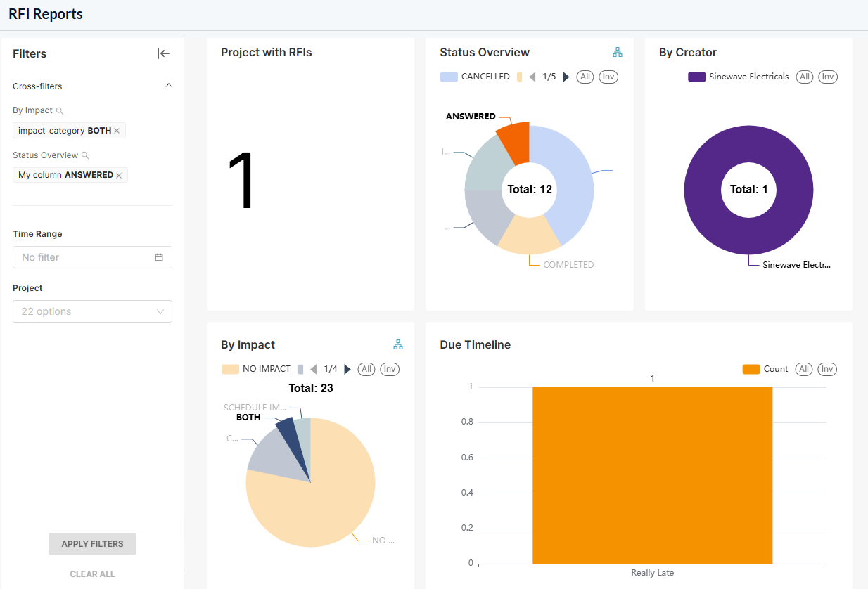Click CLEAR ALL filters
Screen dimensions: 868x589
pyautogui.click(x=92, y=574)
